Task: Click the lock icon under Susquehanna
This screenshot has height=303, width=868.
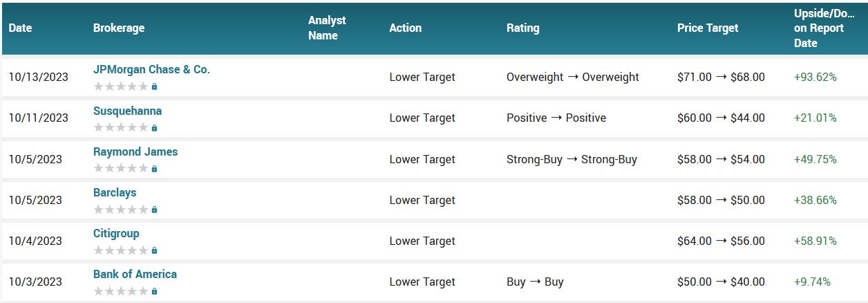Action: click(154, 128)
